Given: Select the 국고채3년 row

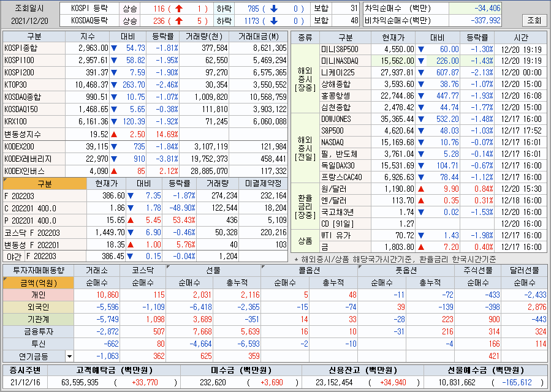Looking at the screenshot, I should [x=433, y=212].
